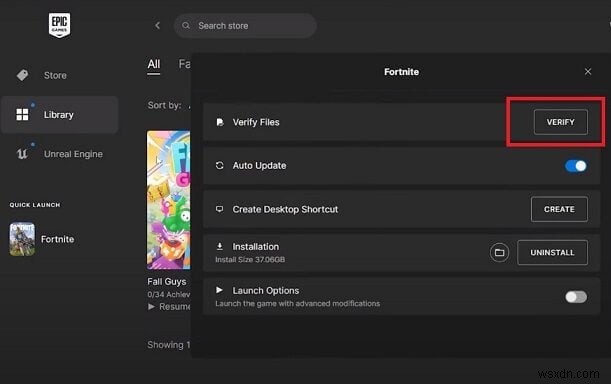This screenshot has height=384, width=611.
Task: Click the Fall Guys title text
Action: click(x=166, y=281)
